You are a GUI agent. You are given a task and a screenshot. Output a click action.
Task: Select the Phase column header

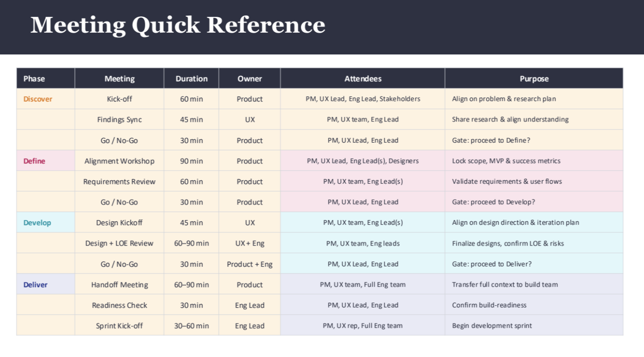[34, 78]
